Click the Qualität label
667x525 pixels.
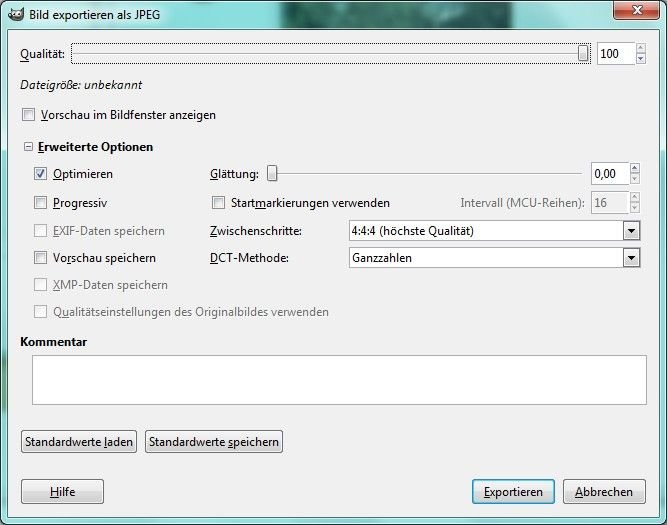coord(43,54)
